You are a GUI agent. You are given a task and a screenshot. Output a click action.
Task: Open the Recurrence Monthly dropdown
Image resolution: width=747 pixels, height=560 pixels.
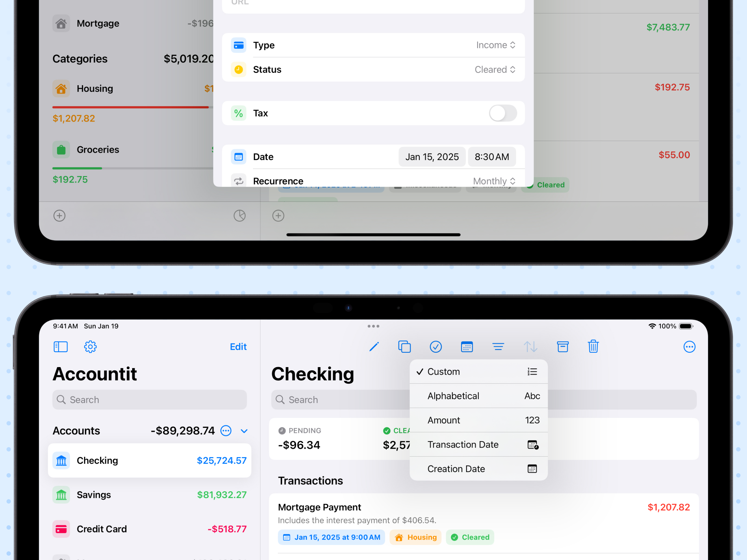pos(494,181)
